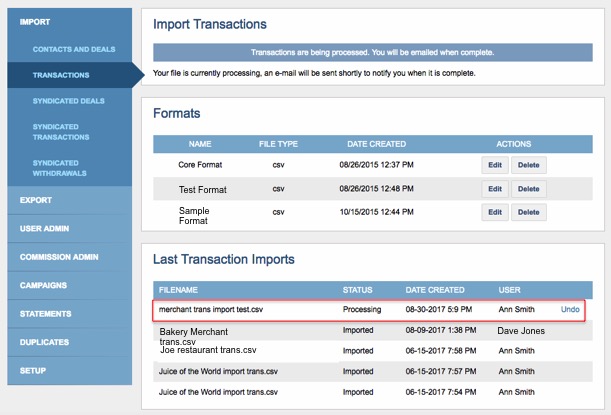Viewport: 611px width, 415px height.
Task: Click date '08/26/2015 12:37 PM'
Action: pyautogui.click(x=376, y=165)
